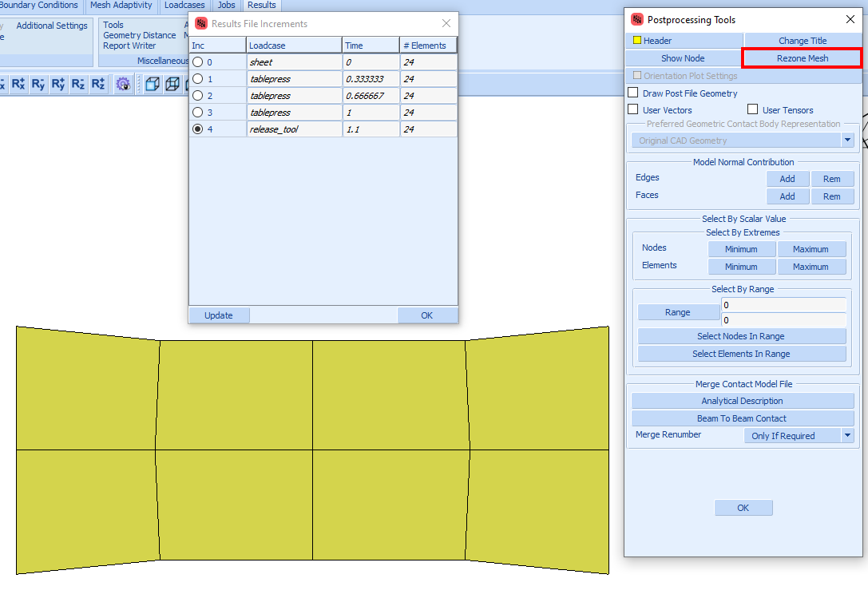This screenshot has width=868, height=606.
Task: Click Additional Settings in ribbon
Action: point(52,26)
